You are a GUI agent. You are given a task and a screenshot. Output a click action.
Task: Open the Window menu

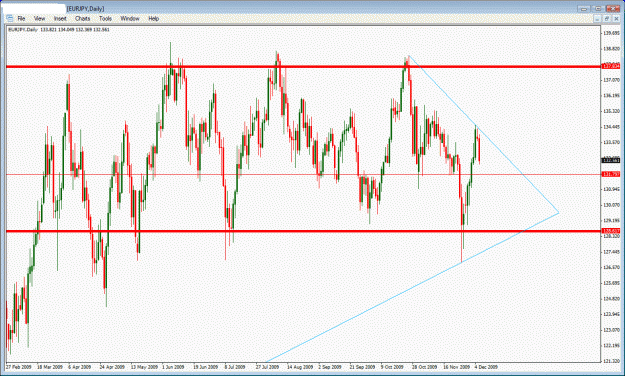tap(130, 18)
